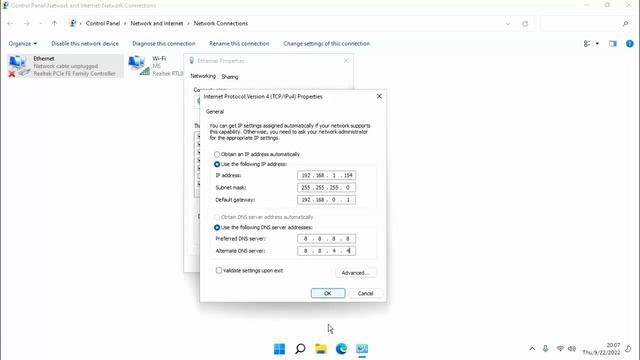640x360 pixels.
Task: Open the Organize dropdown menu
Action: pos(23,44)
